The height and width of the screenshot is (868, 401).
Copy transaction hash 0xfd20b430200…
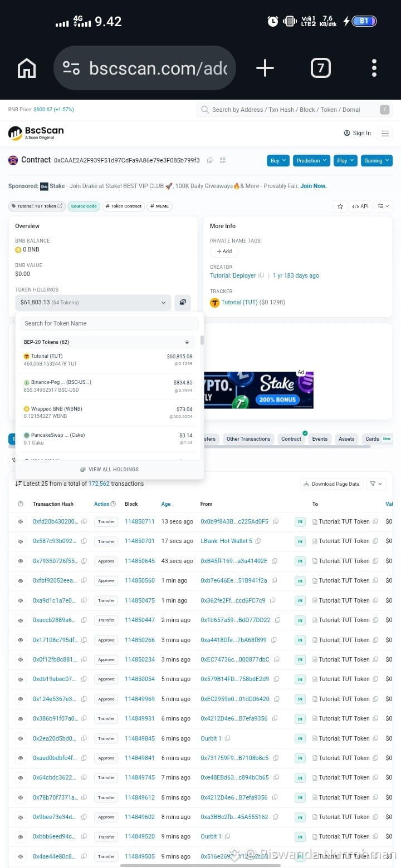coord(84,522)
